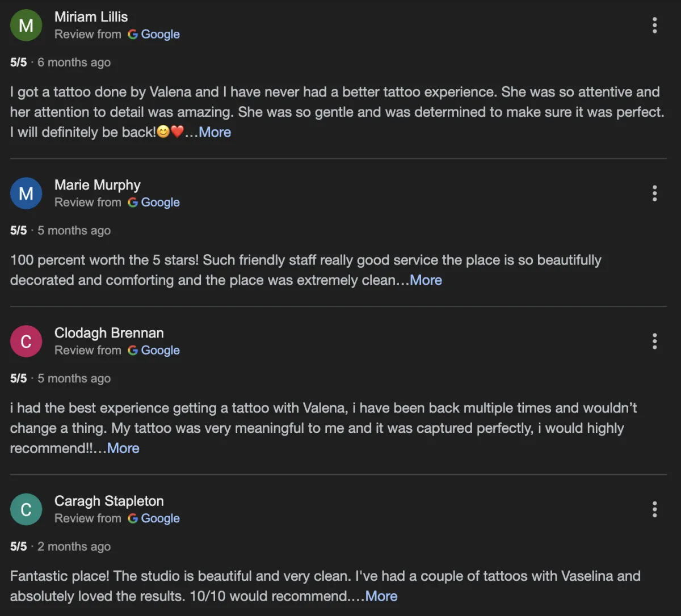Screen dimensions: 681x616
Task: Click reviewer name Caragh Stapleton
Action: point(109,501)
